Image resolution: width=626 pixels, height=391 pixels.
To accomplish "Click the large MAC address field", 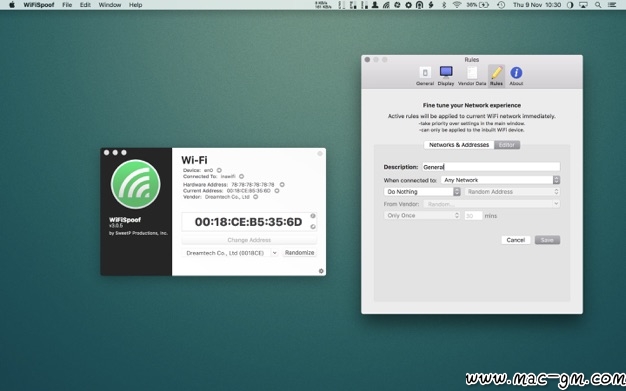I will pos(248,222).
